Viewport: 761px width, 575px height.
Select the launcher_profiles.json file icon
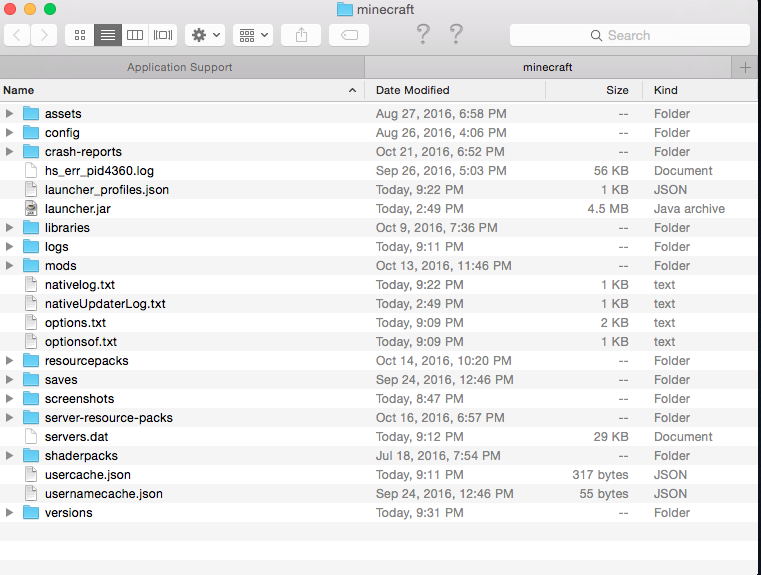tap(31, 189)
